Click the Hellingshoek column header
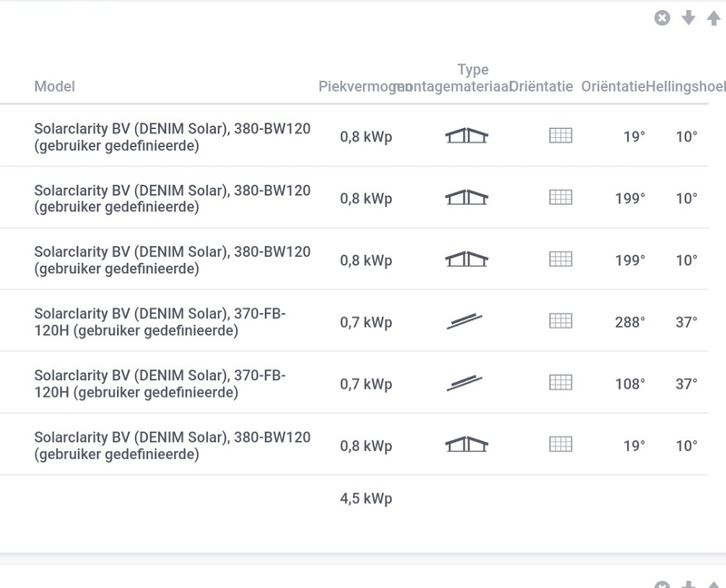The width and height of the screenshot is (726, 588). click(x=686, y=87)
